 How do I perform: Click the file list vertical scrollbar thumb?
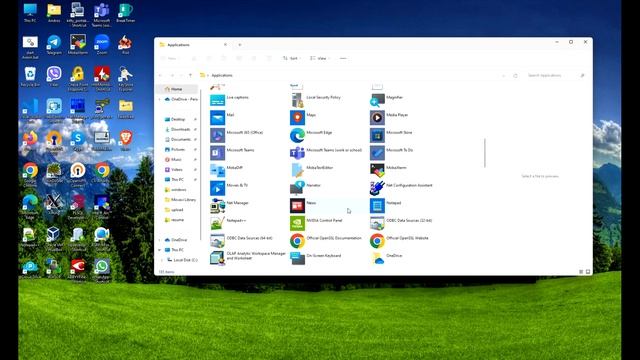coord(485,153)
